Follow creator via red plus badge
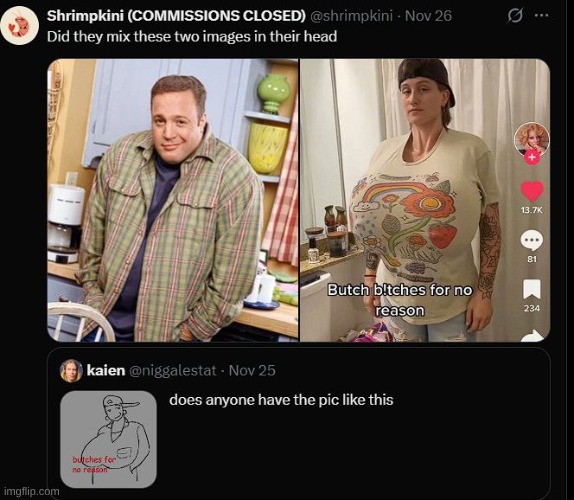Image resolution: width=574 pixels, height=500 pixels. point(532,158)
